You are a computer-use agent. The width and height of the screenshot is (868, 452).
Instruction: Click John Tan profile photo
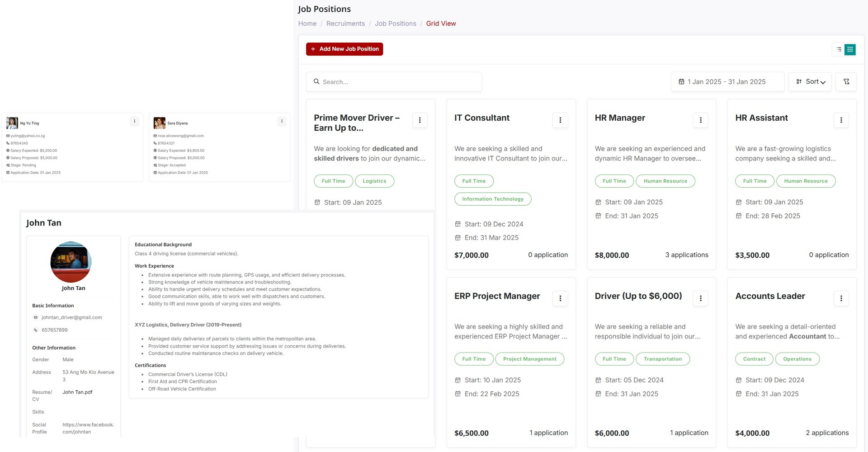coord(71,262)
